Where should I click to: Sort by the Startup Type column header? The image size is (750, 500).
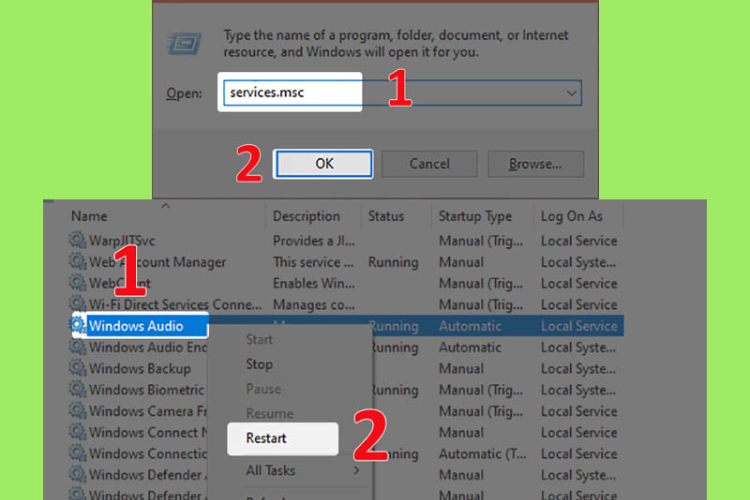[475, 216]
